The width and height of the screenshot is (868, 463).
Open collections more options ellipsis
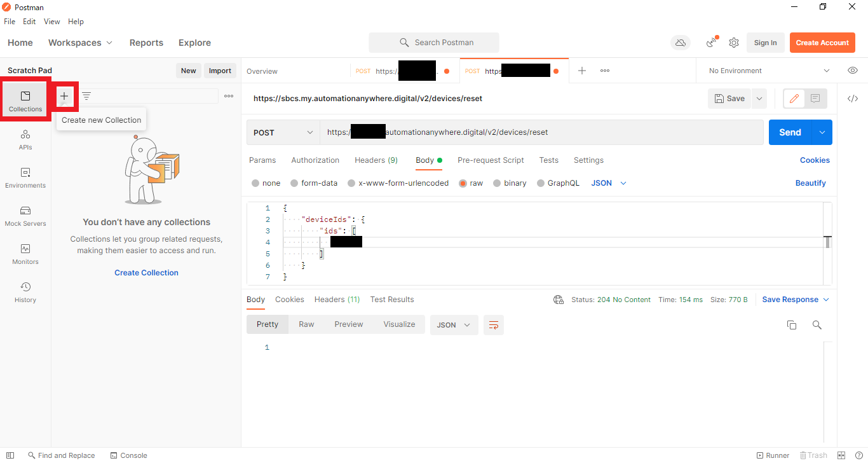229,96
